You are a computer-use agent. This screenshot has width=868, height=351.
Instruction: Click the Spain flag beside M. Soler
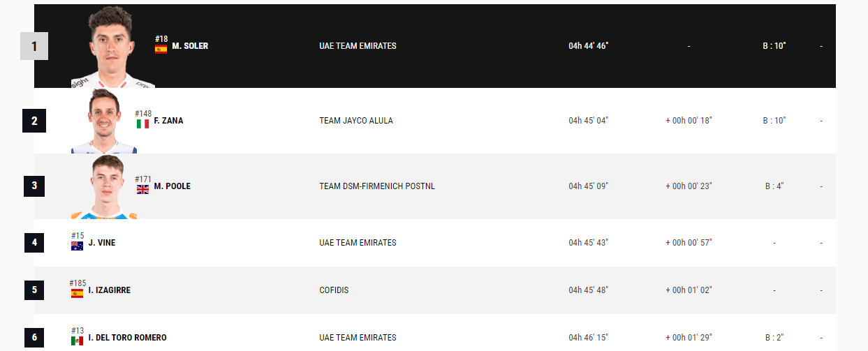point(161,50)
